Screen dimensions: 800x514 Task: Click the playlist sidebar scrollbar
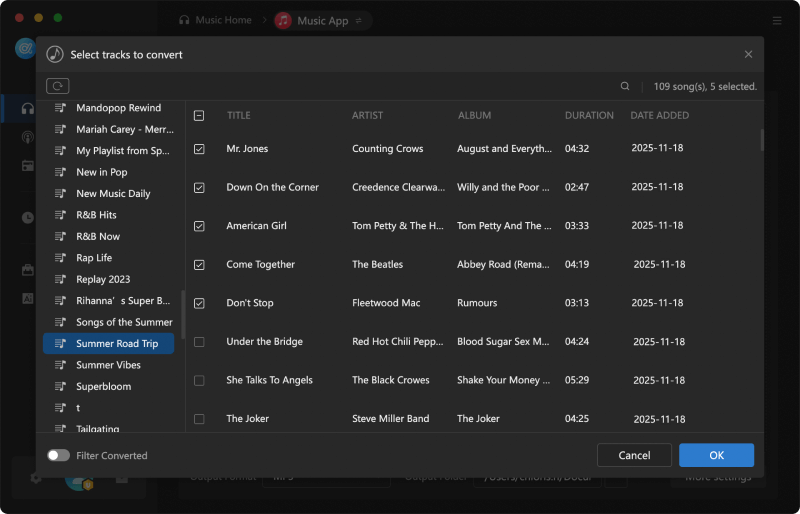click(x=183, y=314)
